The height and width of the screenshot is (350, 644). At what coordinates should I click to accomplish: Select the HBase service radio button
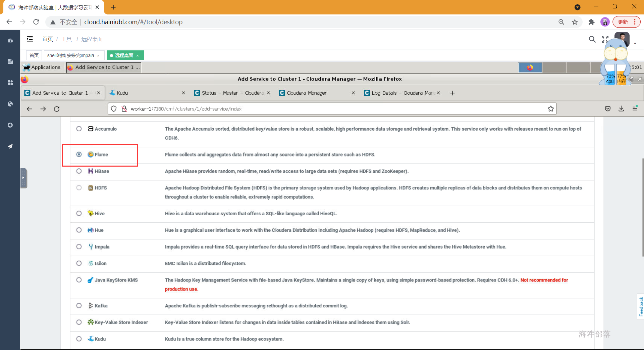point(79,171)
